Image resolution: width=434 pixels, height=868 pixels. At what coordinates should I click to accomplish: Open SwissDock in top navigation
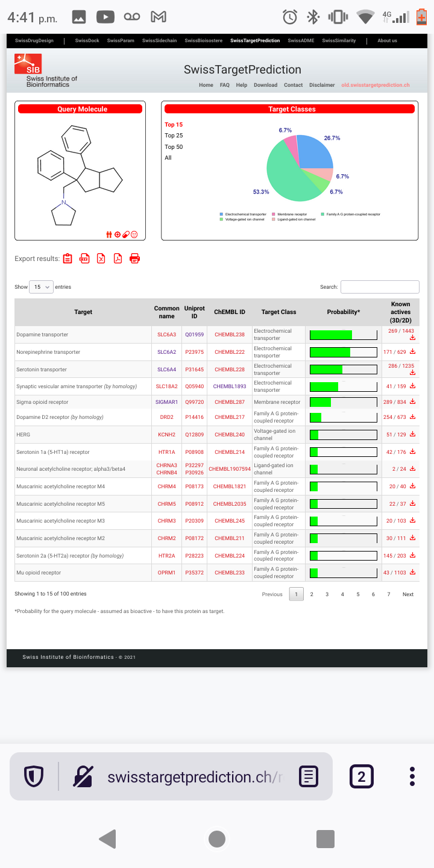[x=87, y=40]
